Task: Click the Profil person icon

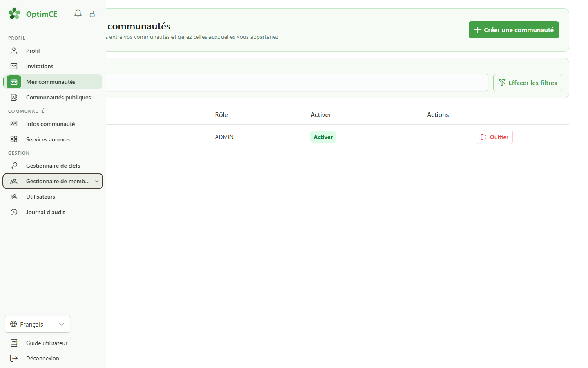Action: pos(14,51)
